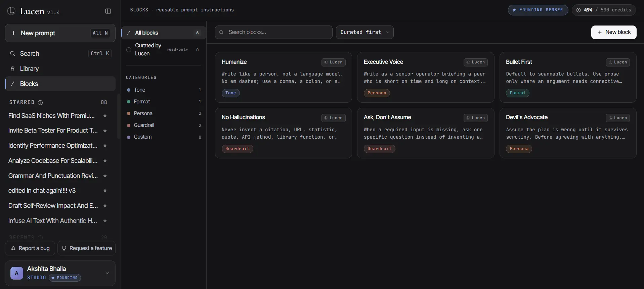Click Report a bug button
The height and width of the screenshot is (289, 644).
(x=30, y=248)
